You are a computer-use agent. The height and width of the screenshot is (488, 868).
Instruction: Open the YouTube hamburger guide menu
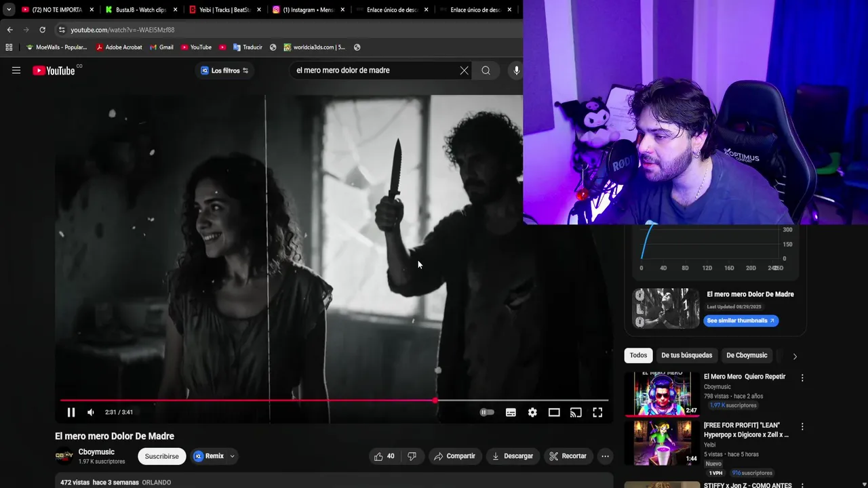[x=16, y=70]
